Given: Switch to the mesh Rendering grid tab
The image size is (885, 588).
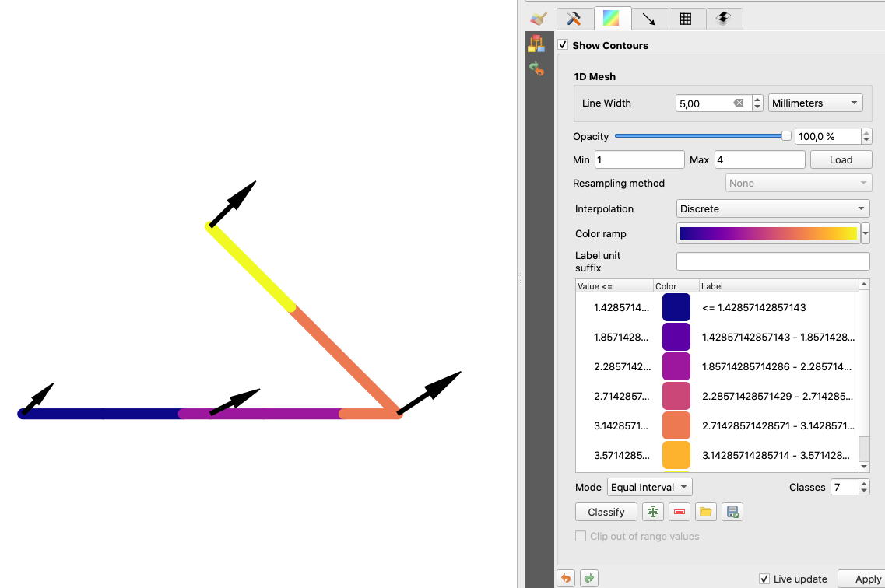Looking at the screenshot, I should tap(686, 19).
